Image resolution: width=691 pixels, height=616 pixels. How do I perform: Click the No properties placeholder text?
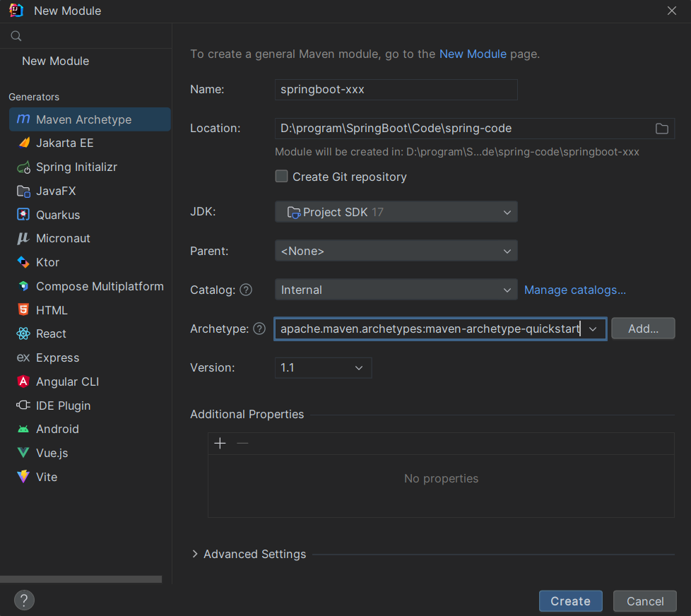(441, 478)
